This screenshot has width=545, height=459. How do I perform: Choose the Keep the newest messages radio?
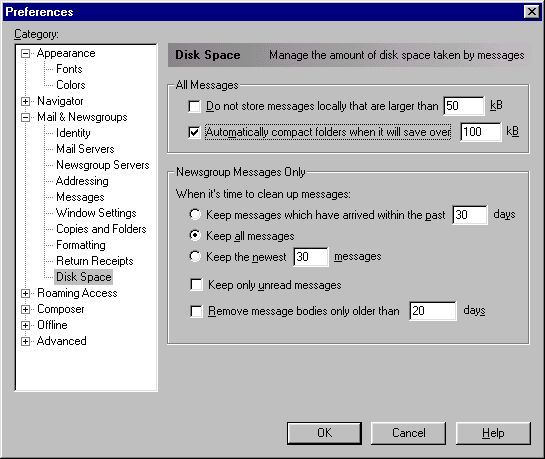pos(195,257)
